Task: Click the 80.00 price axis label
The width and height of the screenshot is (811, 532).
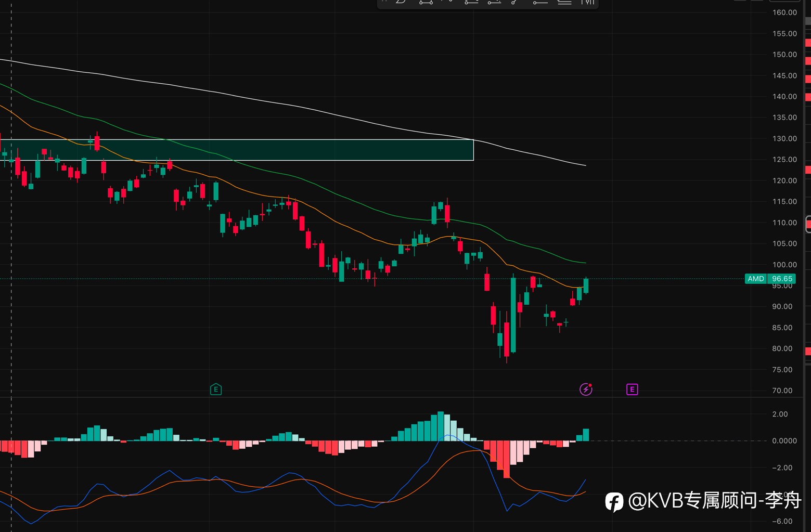Action: click(782, 348)
